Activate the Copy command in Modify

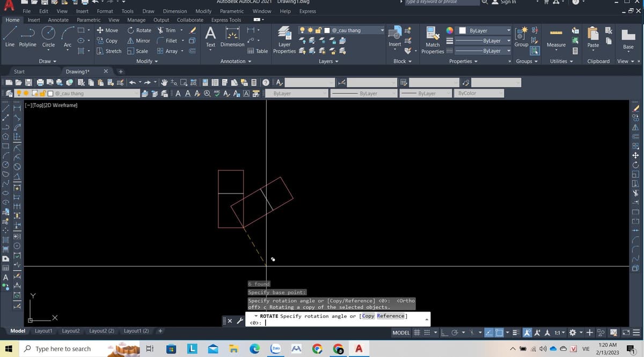107,41
